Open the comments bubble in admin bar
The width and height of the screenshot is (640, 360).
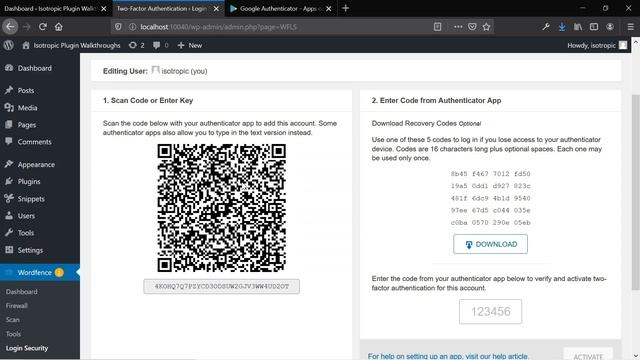pos(160,45)
